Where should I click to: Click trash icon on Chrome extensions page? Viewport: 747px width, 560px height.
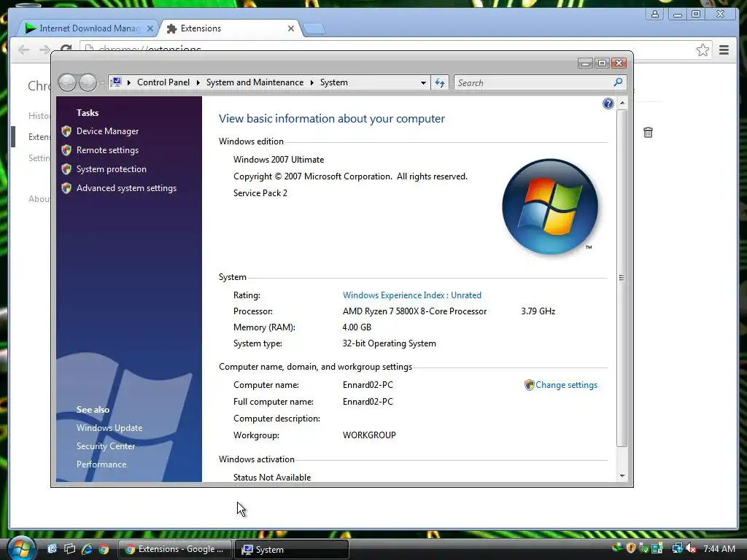[x=648, y=133]
